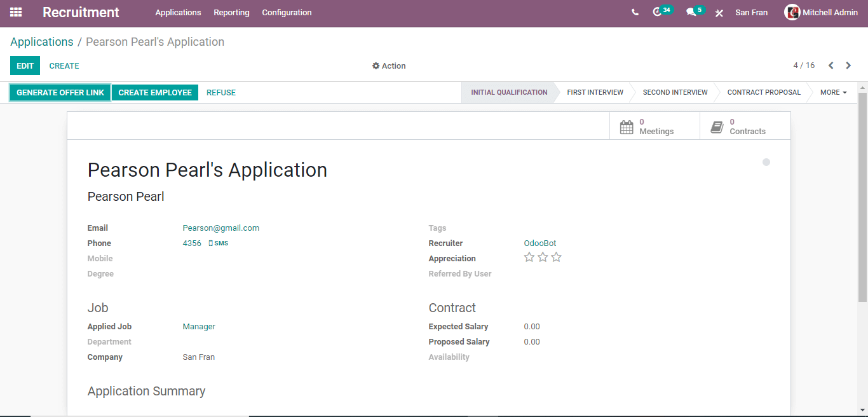Click San Fran company value
The height and width of the screenshot is (417, 868).
coord(199,357)
